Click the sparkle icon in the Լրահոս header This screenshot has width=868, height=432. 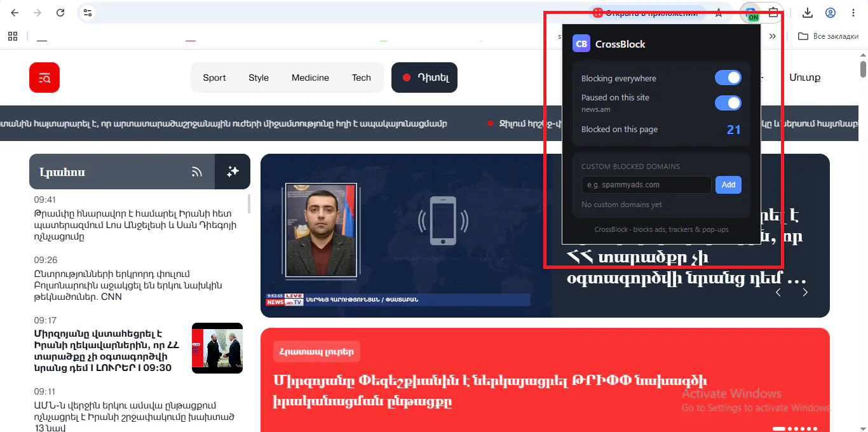(x=233, y=172)
